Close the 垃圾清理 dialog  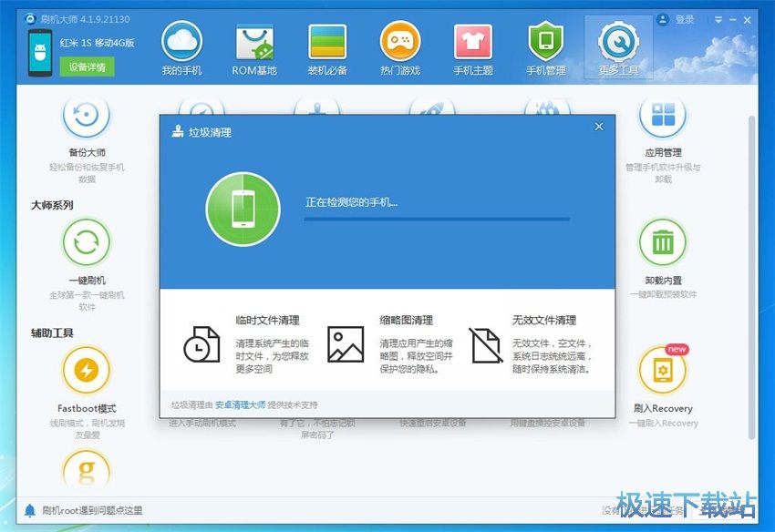(599, 127)
